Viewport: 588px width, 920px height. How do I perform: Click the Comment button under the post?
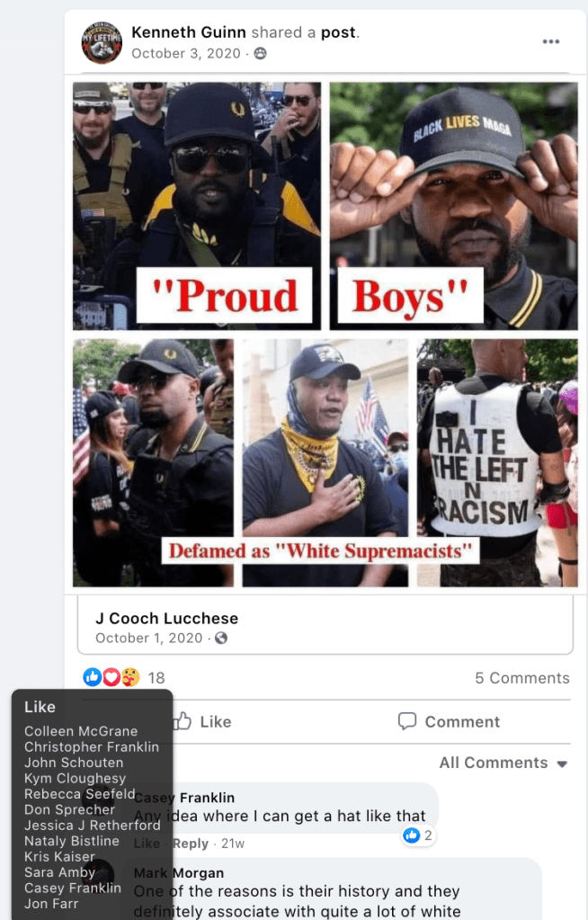tap(449, 721)
